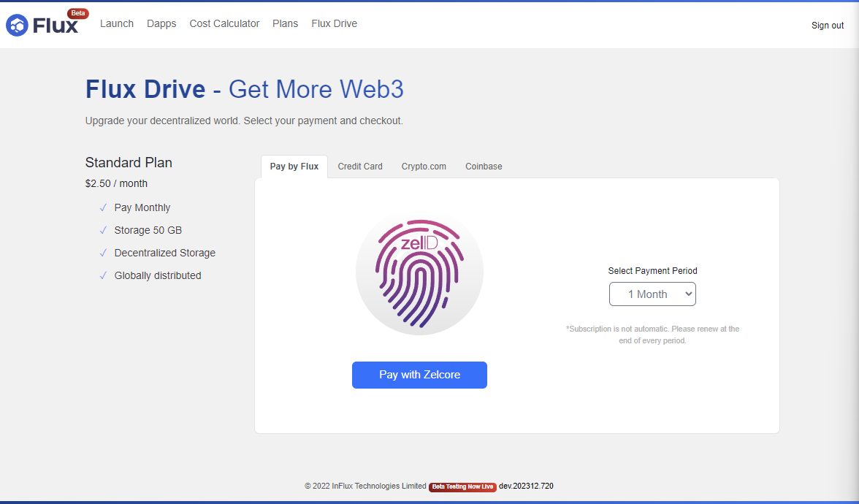This screenshot has width=859, height=504.
Task: Open the payment period dropdown
Action: 652,294
